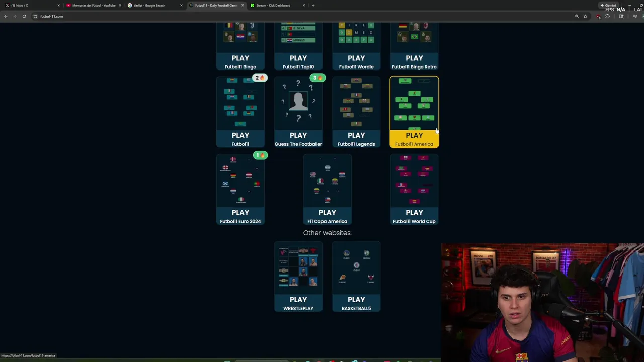Close the Kick Dashboard tab

pyautogui.click(x=304, y=5)
